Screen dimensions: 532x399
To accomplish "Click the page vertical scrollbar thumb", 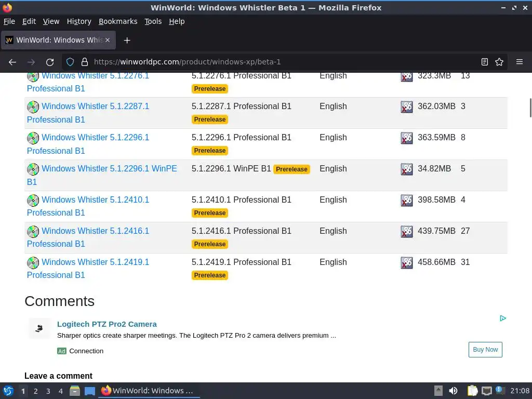I will (530, 108).
